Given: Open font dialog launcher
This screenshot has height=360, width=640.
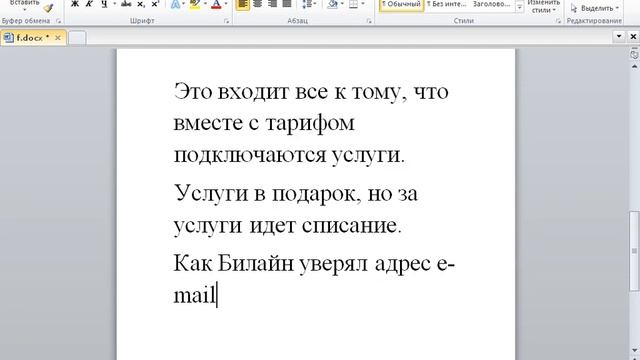Looking at the screenshot, I should [x=227, y=21].
